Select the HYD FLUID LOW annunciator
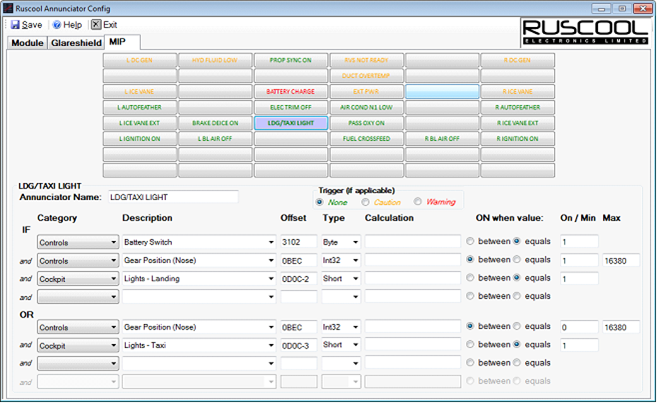This screenshot has height=403, width=657. [215, 60]
